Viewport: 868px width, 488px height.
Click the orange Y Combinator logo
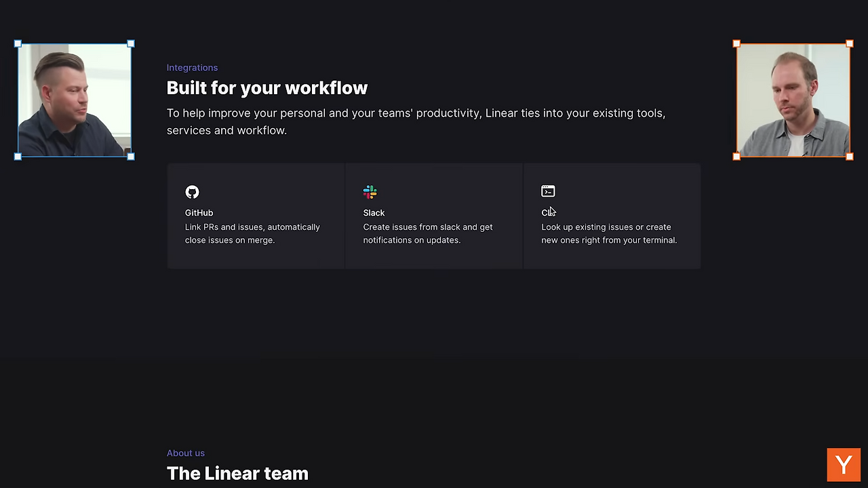point(844,465)
